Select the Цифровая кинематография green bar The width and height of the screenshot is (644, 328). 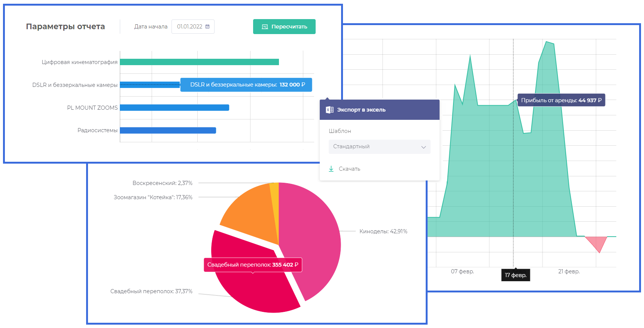pos(199,62)
